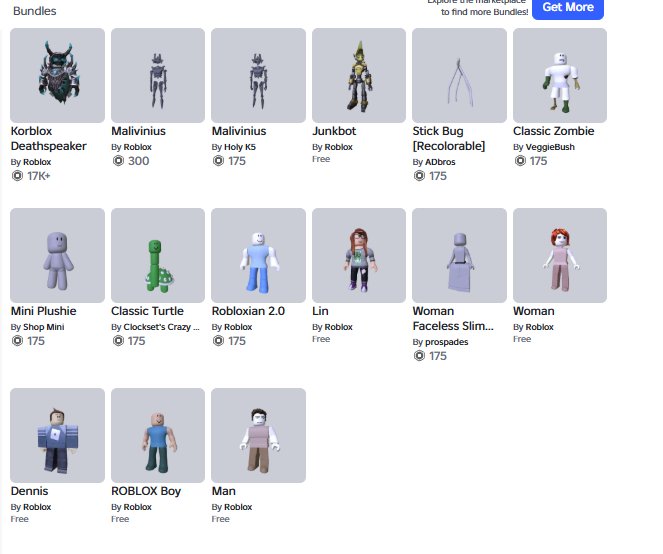Click the Robux icon under Mini Plushie

coord(17,341)
